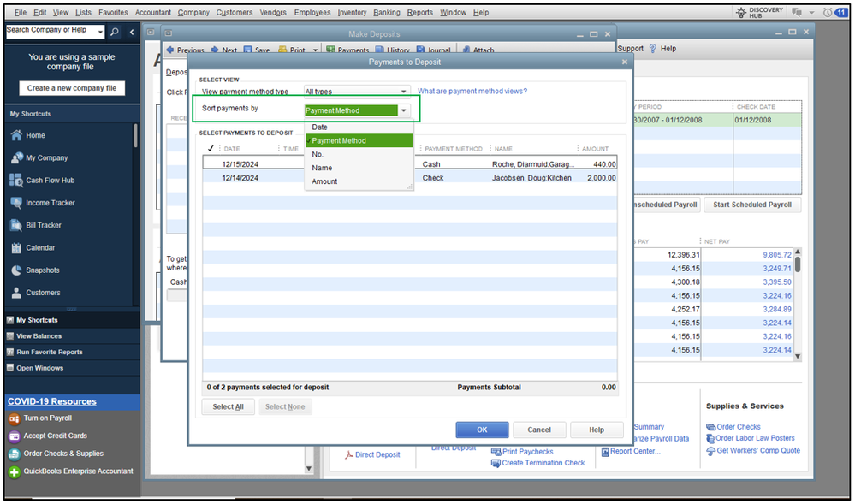Viewport: 855px width, 504px height.
Task: Click Create a new company file
Action: click(x=72, y=88)
